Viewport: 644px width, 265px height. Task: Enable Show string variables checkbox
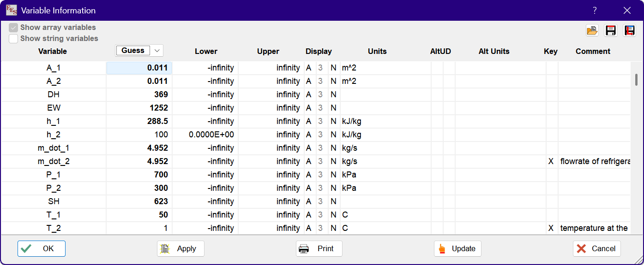point(14,39)
